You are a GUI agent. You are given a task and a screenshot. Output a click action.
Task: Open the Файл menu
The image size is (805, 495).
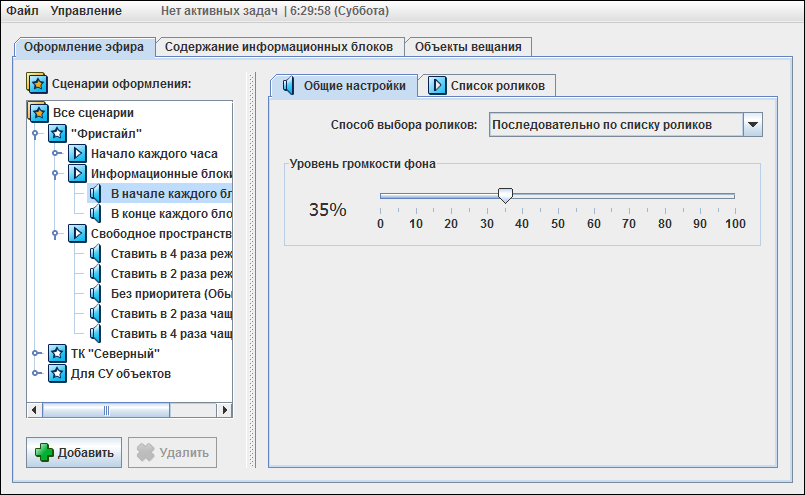(22, 11)
